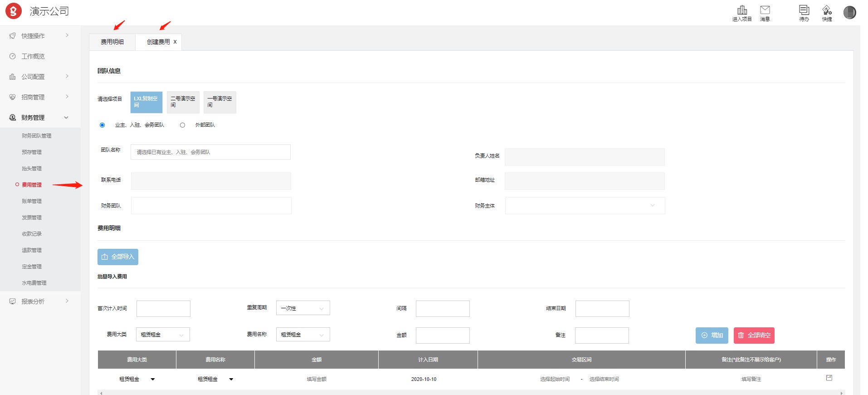Select the 外部团队 radio option
This screenshot has width=868, height=395.
point(183,125)
